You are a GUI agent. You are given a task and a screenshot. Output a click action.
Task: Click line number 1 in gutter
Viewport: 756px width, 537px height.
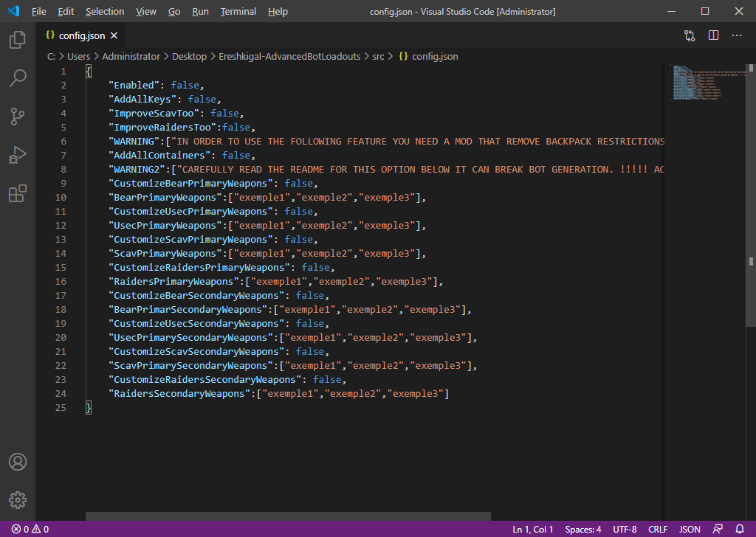(63, 72)
